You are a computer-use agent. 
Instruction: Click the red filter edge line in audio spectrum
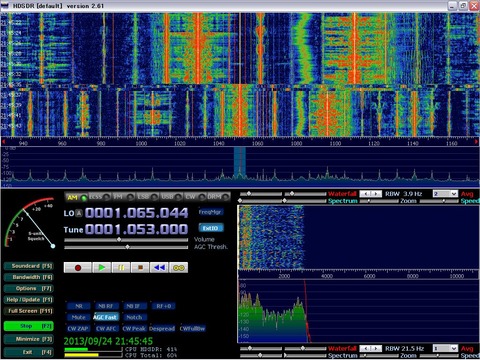tap(307, 311)
